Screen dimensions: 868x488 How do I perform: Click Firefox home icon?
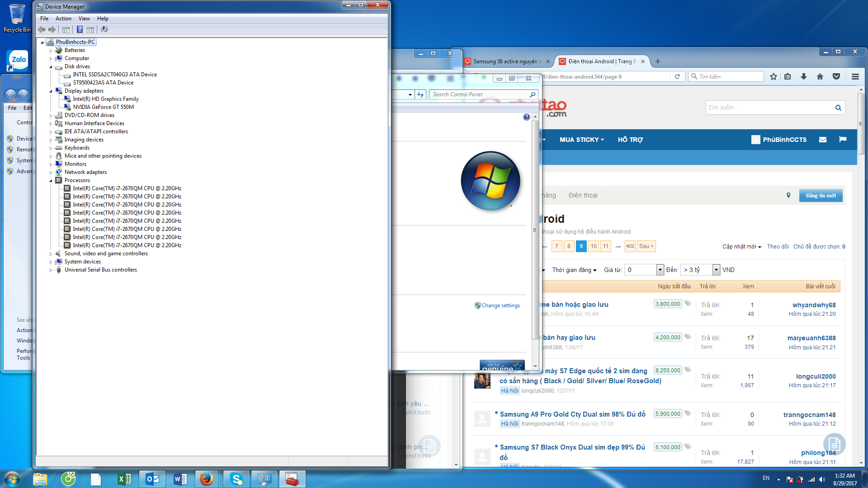point(820,77)
